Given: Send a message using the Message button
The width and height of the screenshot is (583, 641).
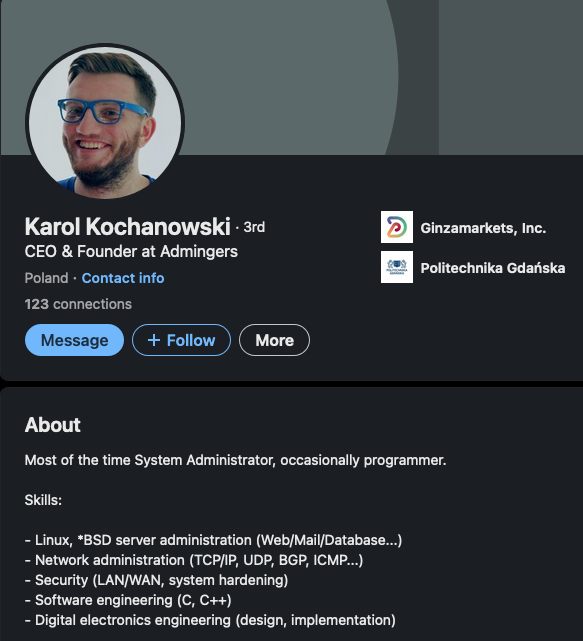Looking at the screenshot, I should click(x=74, y=340).
